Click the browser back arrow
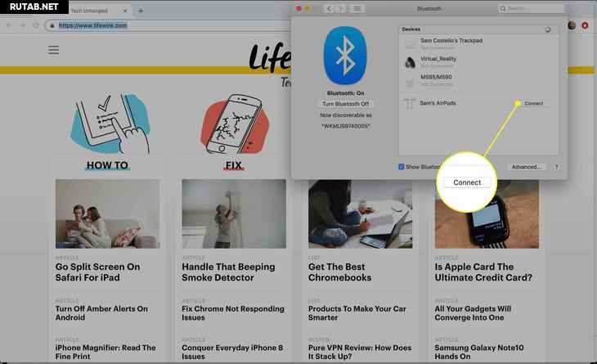 point(9,25)
